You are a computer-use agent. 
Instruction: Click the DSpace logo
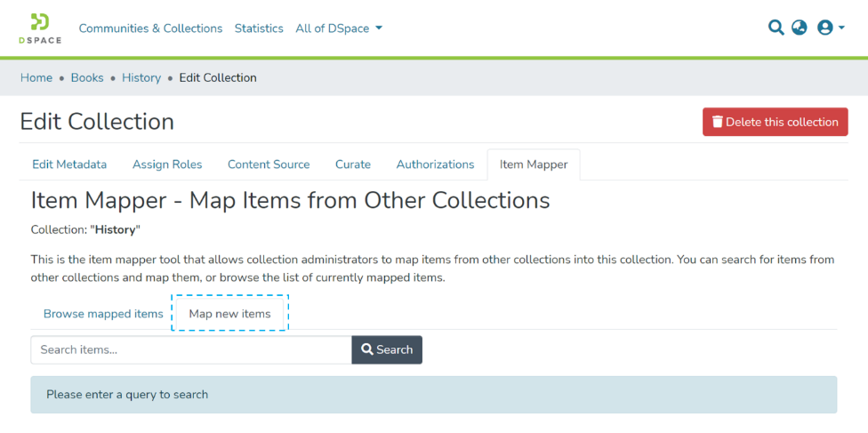[x=40, y=28]
